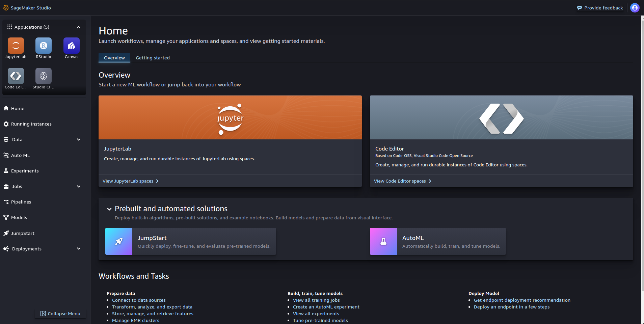644x324 pixels.
Task: Expand the Jobs sidebar section
Action: click(x=78, y=186)
